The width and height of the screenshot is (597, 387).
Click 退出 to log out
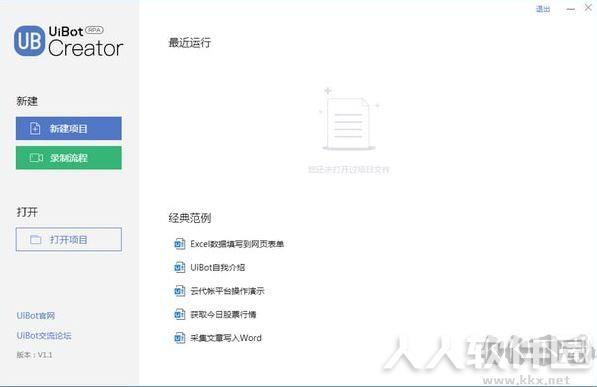click(543, 9)
